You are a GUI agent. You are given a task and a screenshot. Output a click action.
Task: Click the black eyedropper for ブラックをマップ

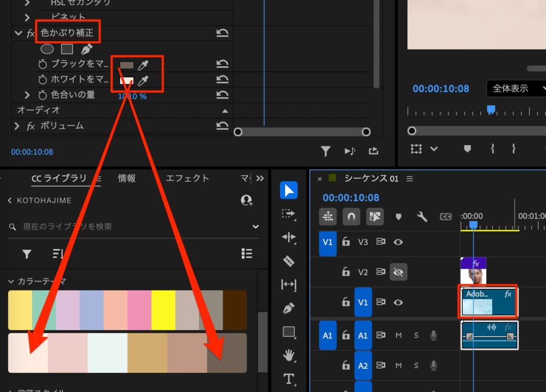tap(143, 65)
